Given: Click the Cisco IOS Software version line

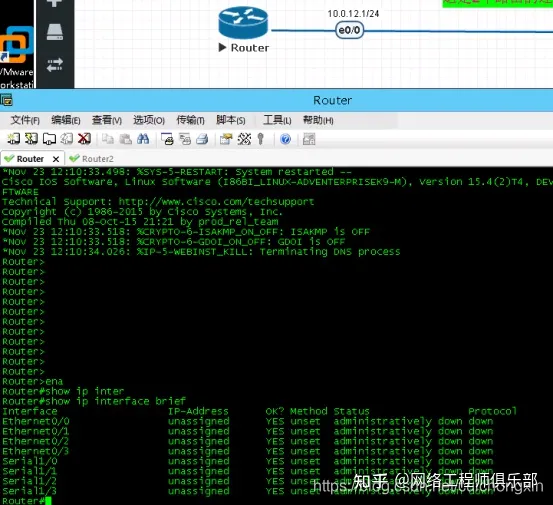Looking at the screenshot, I should [277, 182].
